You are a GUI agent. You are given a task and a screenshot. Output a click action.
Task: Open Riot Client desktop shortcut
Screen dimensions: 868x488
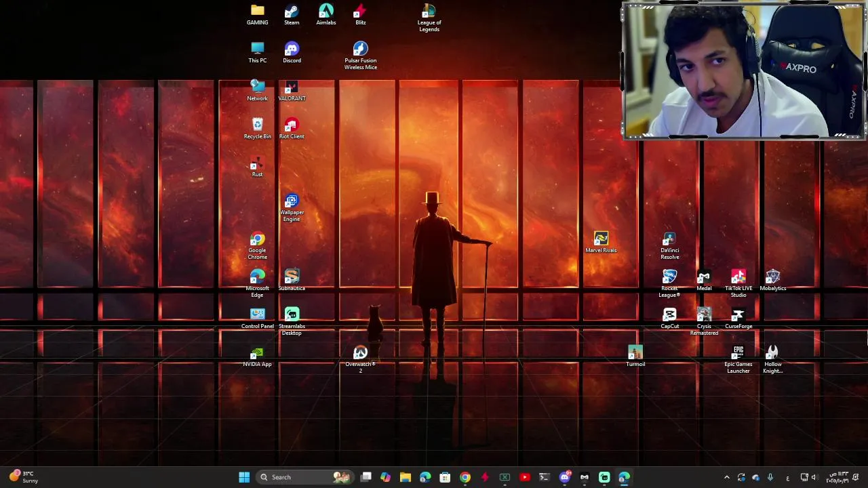[292, 129]
